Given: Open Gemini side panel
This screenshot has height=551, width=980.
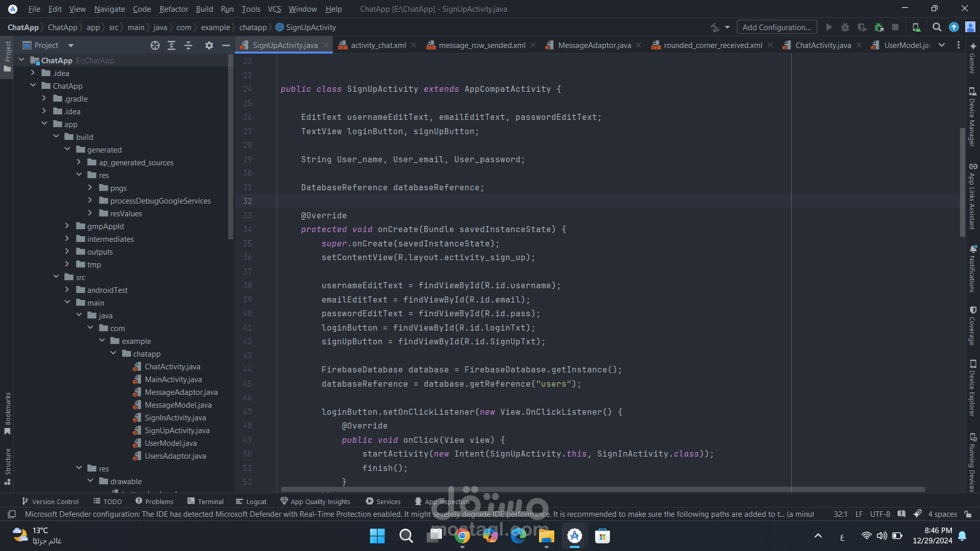Looking at the screenshot, I should click(973, 59).
